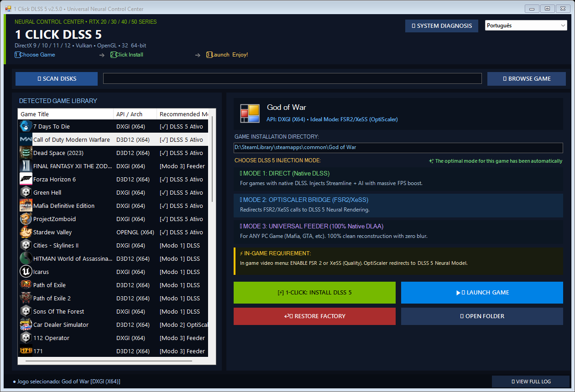Click the In-Game Requirement notice text
The width and height of the screenshot is (575, 392).
(x=355, y=263)
